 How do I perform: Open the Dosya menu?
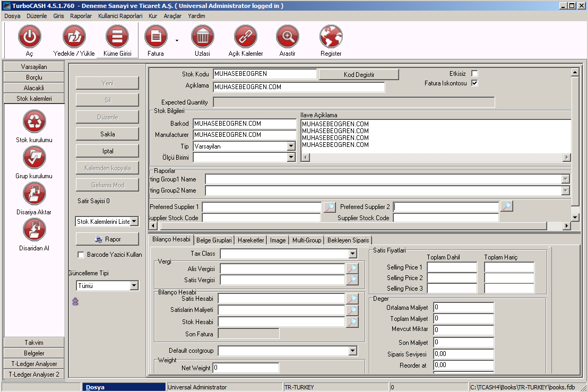(12, 16)
